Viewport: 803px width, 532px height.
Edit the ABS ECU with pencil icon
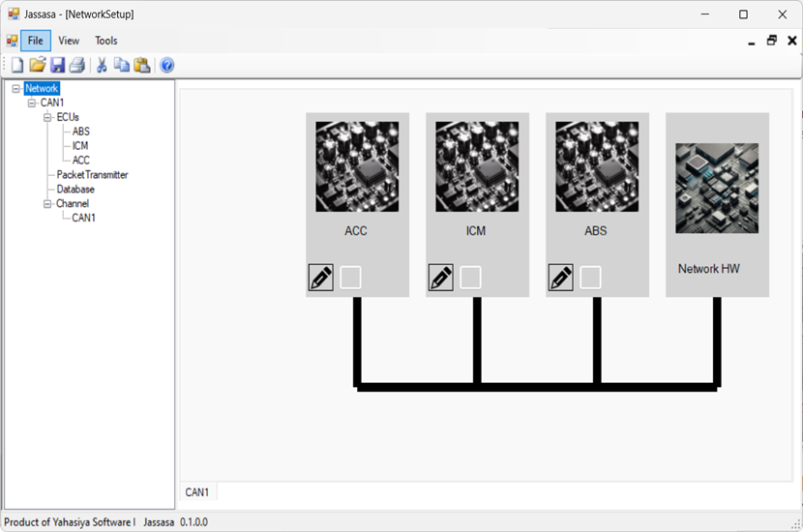coord(561,278)
